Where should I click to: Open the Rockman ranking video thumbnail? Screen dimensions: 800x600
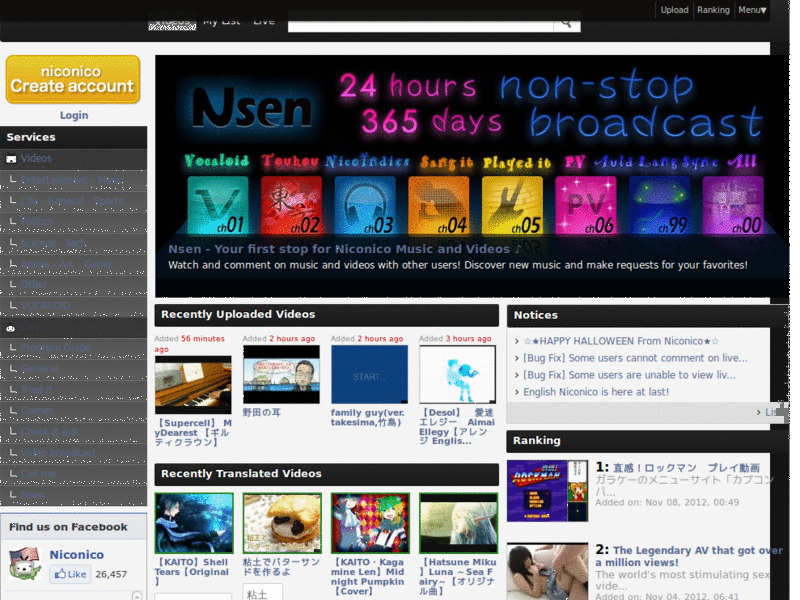[x=547, y=491]
